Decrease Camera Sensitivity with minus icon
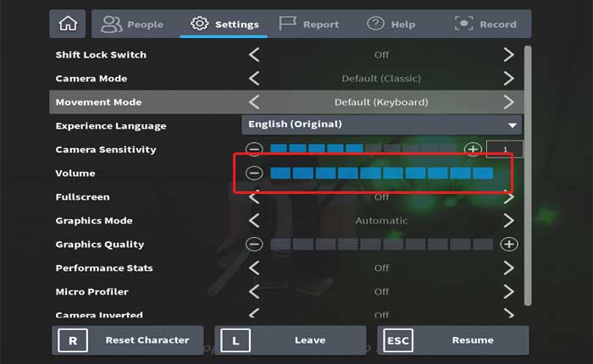This screenshot has height=364, width=593. pos(254,150)
